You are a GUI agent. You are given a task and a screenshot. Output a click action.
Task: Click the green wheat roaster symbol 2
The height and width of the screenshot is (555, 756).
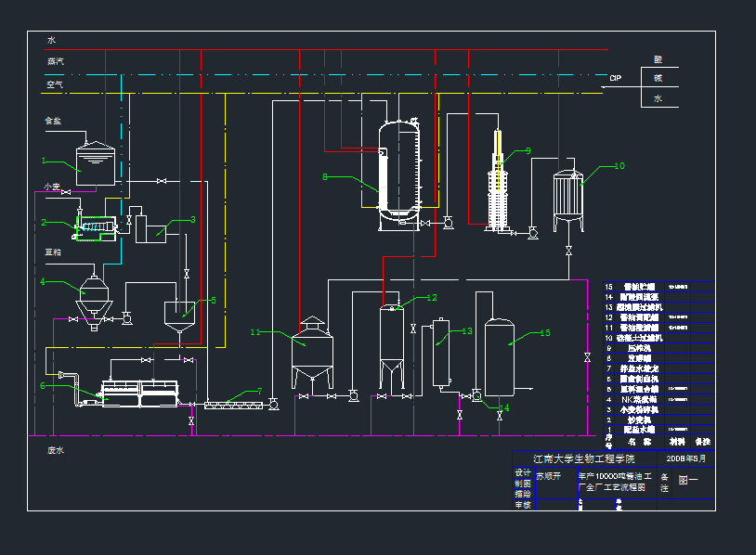[96, 226]
